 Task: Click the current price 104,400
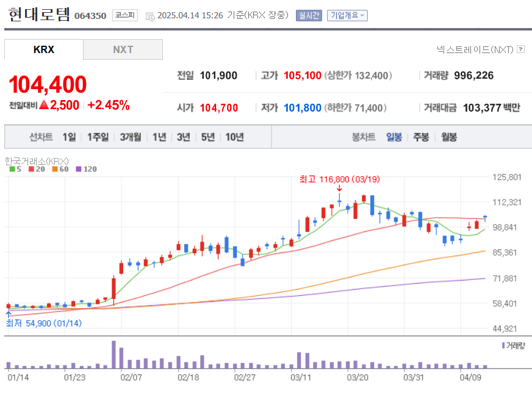point(48,84)
